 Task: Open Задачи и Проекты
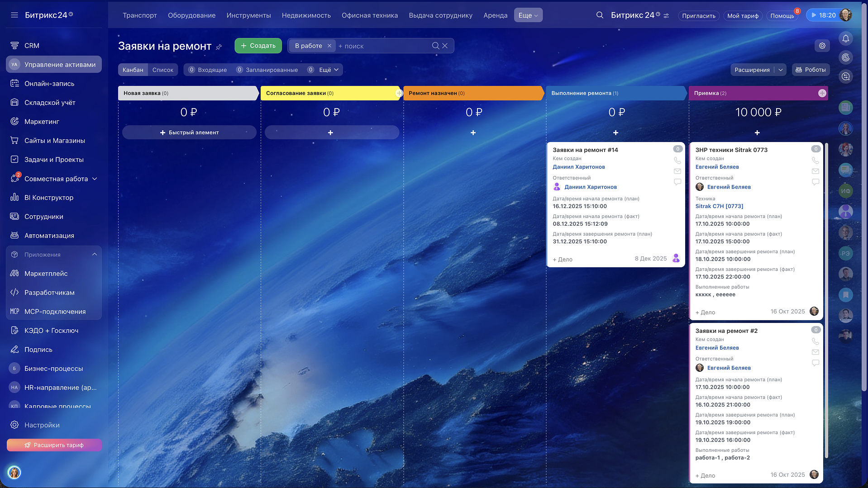54,160
